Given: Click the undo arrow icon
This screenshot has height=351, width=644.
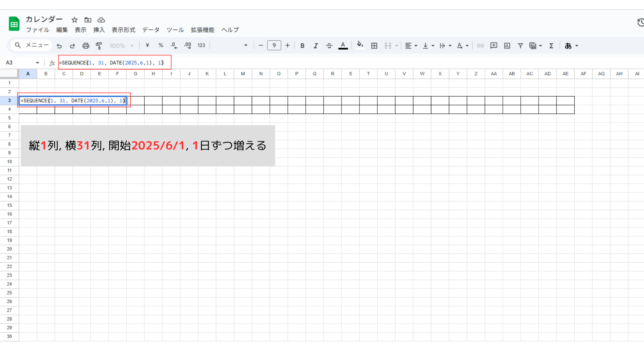Looking at the screenshot, I should click(x=59, y=46).
